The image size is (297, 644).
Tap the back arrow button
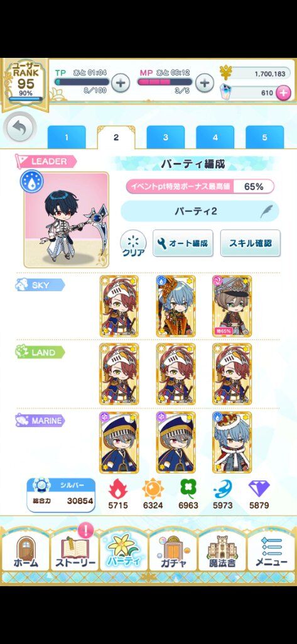(x=18, y=129)
